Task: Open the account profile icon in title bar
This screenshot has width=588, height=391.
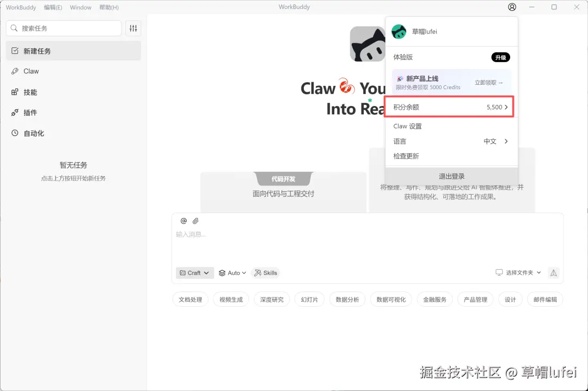Action: pos(512,7)
